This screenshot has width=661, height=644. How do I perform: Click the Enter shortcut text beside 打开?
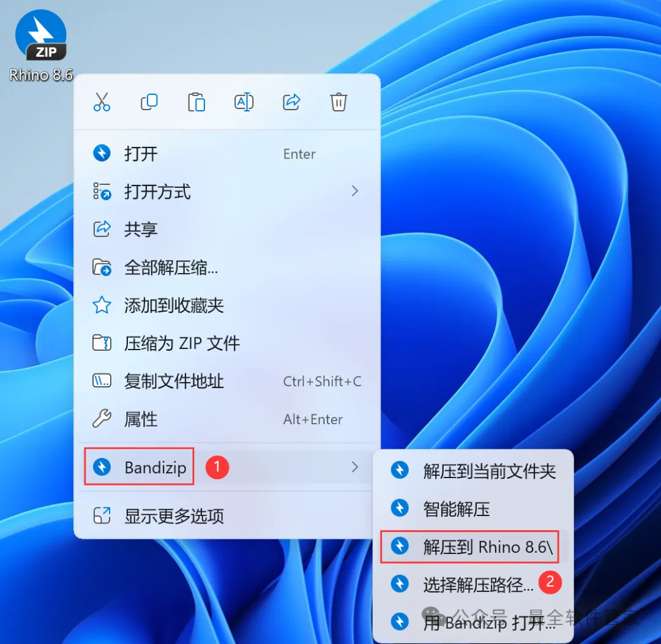coord(299,154)
